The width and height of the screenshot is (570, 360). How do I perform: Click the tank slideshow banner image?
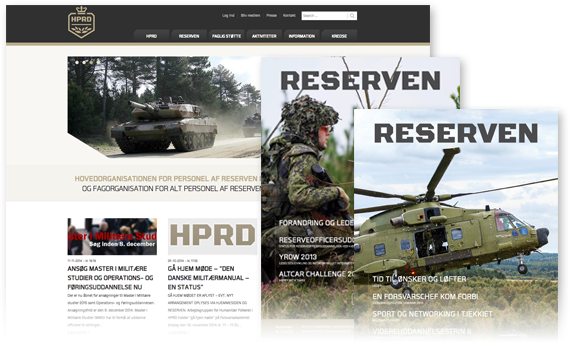(x=164, y=107)
